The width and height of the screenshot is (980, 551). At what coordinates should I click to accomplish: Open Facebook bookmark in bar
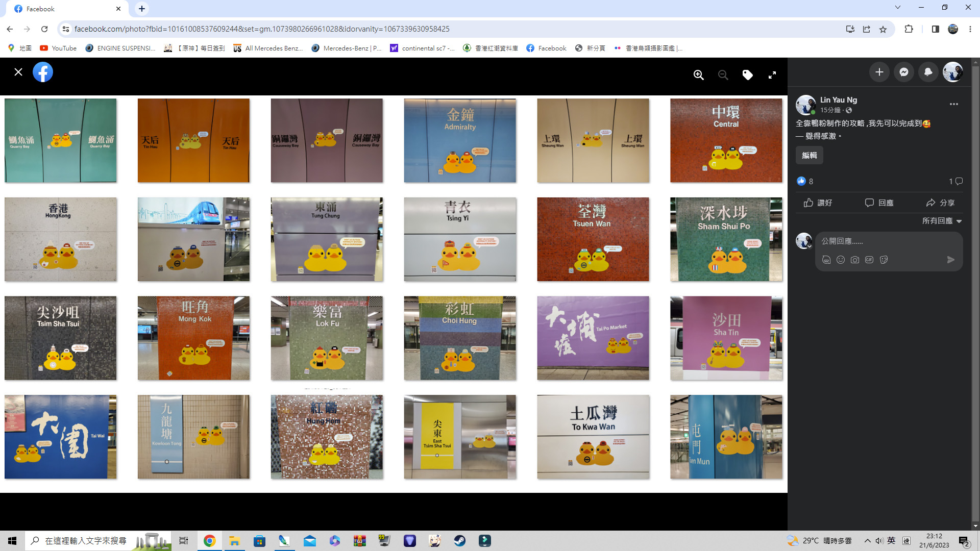(x=546, y=48)
